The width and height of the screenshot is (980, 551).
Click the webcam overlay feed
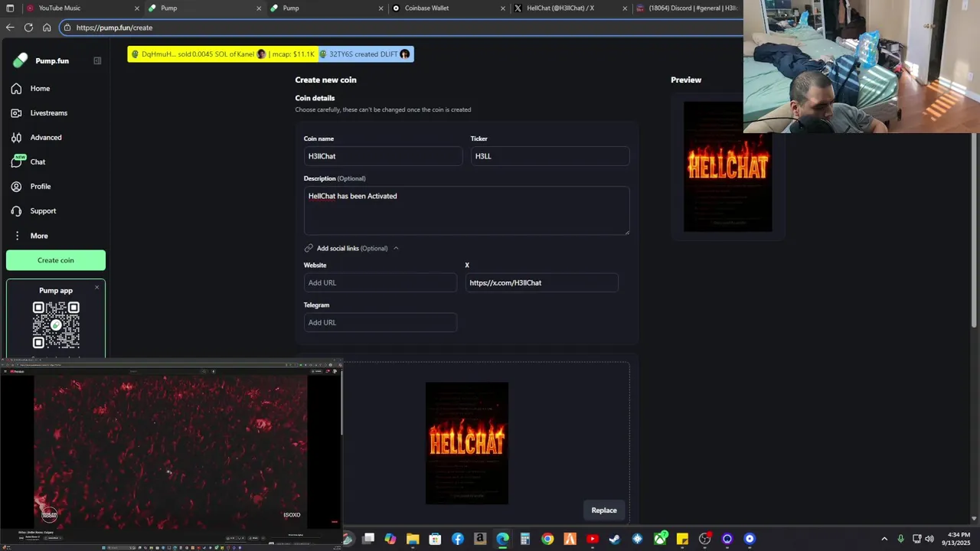[x=861, y=67]
